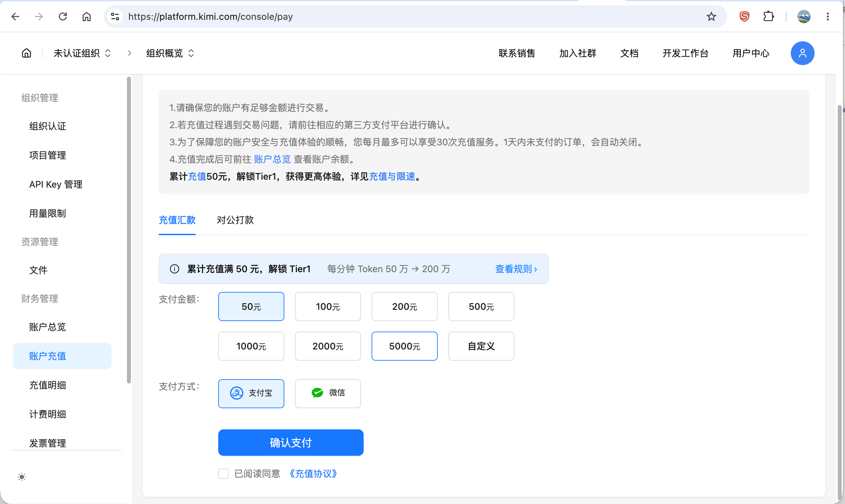The height and width of the screenshot is (504, 845).
Task: Click the info icon in Tier1 banner
Action: click(174, 269)
